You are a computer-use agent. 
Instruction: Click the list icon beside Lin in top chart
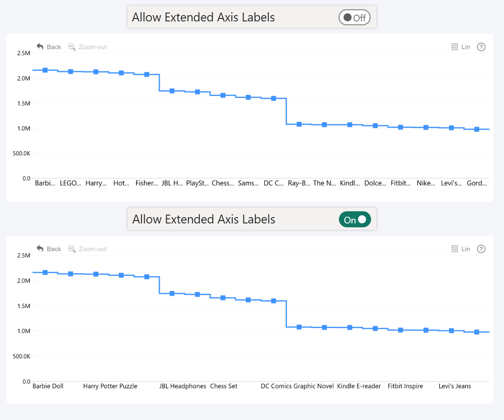click(x=454, y=47)
